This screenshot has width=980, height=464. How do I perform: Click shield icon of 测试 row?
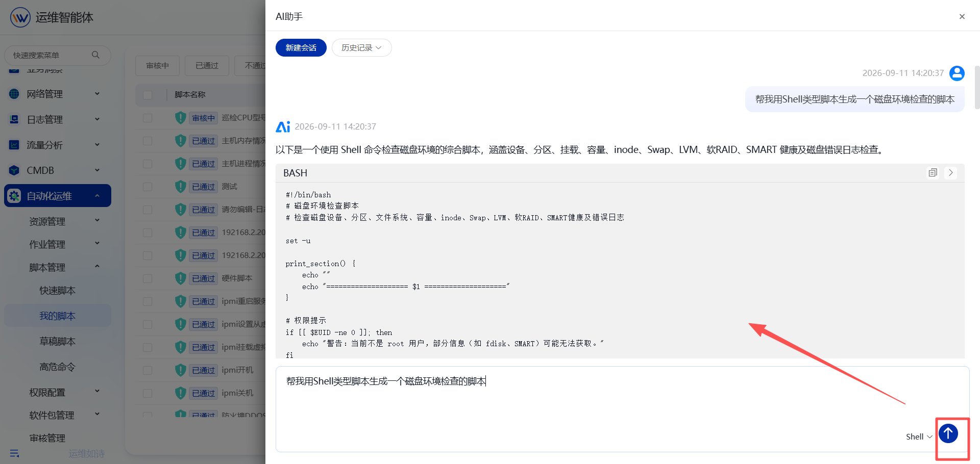point(180,187)
